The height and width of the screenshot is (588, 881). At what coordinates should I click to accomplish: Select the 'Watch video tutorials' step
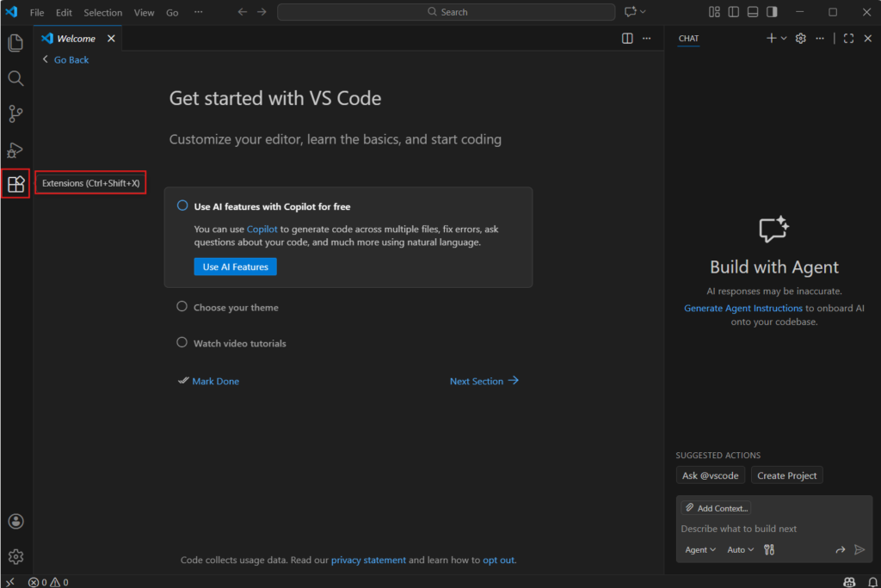tap(239, 343)
